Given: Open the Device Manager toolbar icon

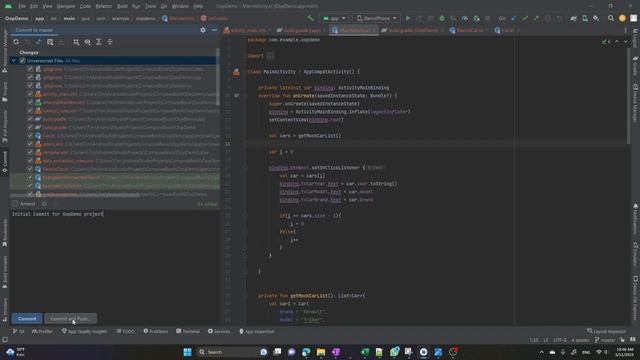Looking at the screenshot, I should pyautogui.click(x=585, y=18).
